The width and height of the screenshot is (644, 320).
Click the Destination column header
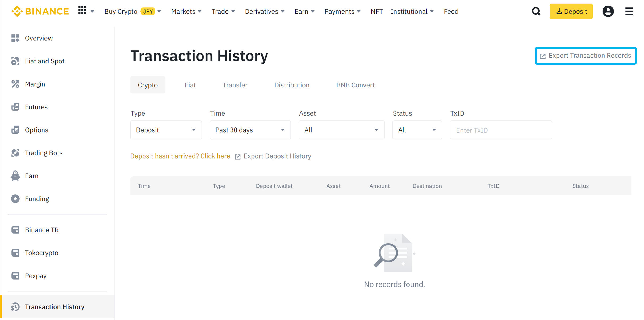[x=427, y=186]
